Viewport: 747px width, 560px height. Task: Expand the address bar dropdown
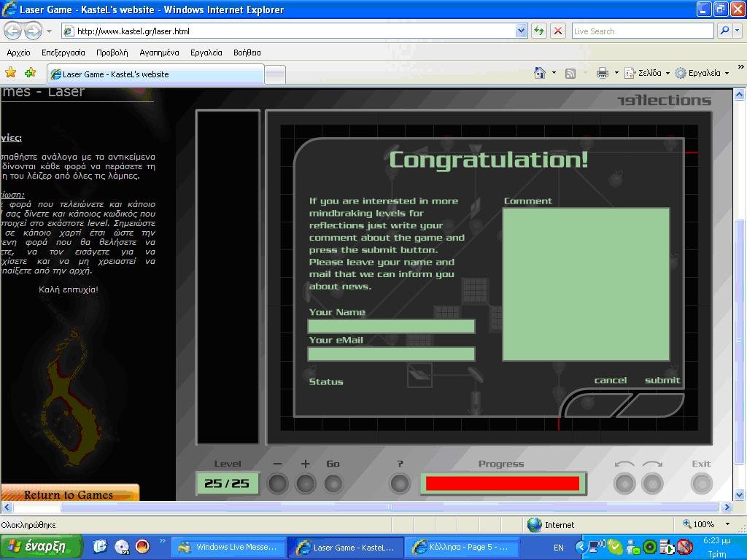point(521,31)
